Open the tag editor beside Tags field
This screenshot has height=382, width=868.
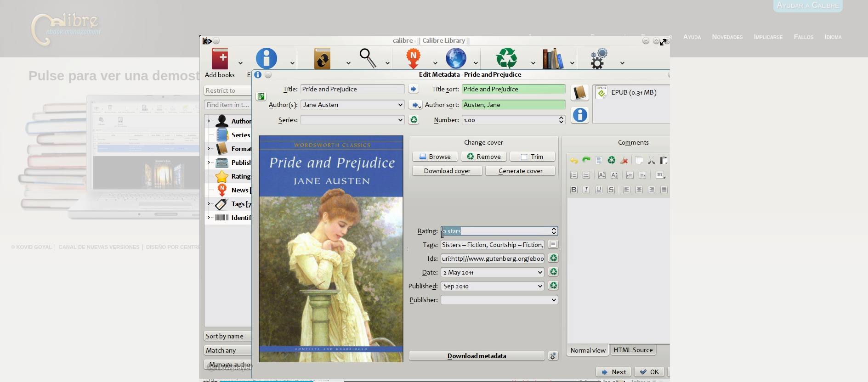coord(553,245)
